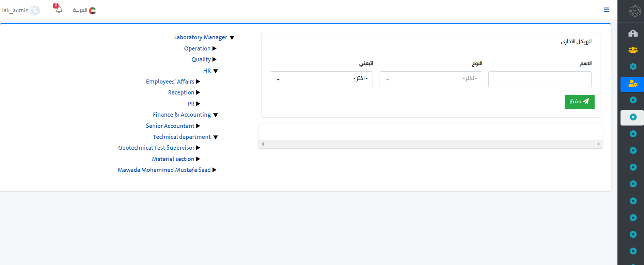
Task: Click the lab_admin profile avatar
Action: pos(35,11)
